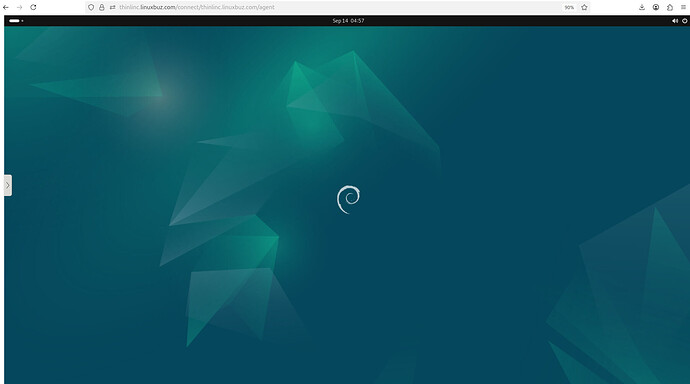Open the tracking protection shield icon

click(x=91, y=7)
